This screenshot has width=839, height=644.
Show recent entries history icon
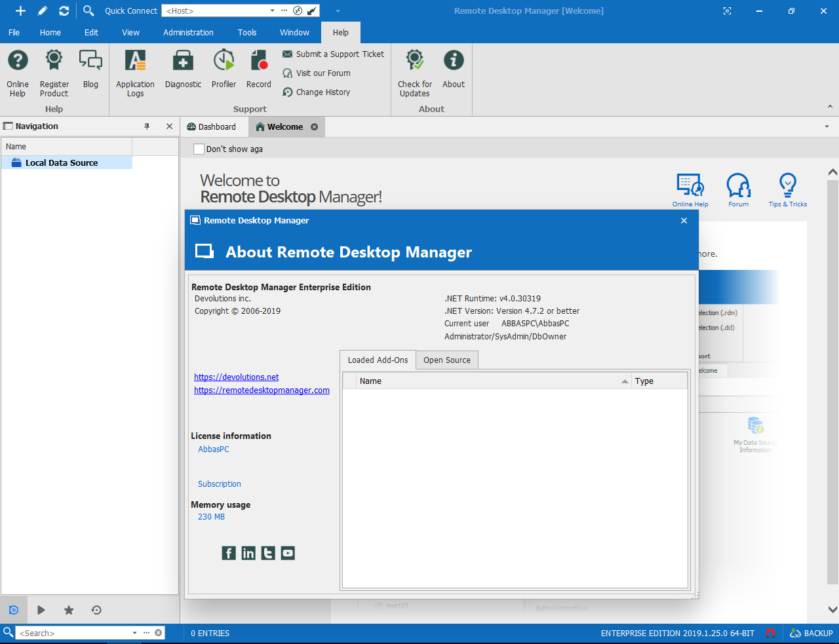point(96,610)
